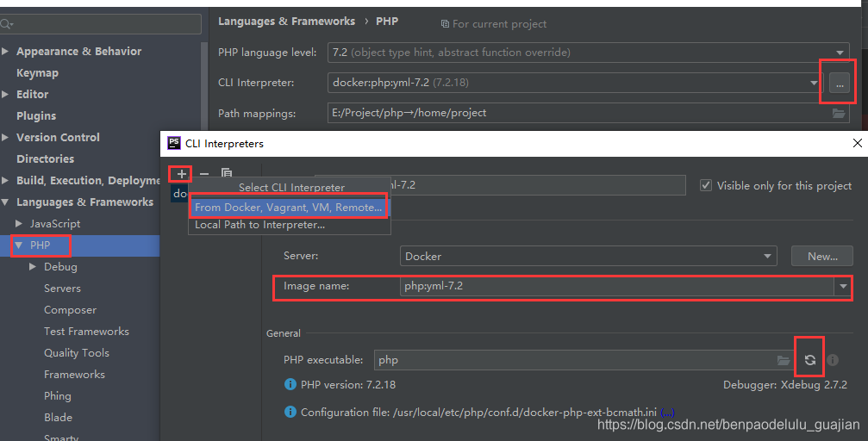This screenshot has width=868, height=441.
Task: Click Languages & Frameworks breadcrumb
Action: (x=287, y=21)
